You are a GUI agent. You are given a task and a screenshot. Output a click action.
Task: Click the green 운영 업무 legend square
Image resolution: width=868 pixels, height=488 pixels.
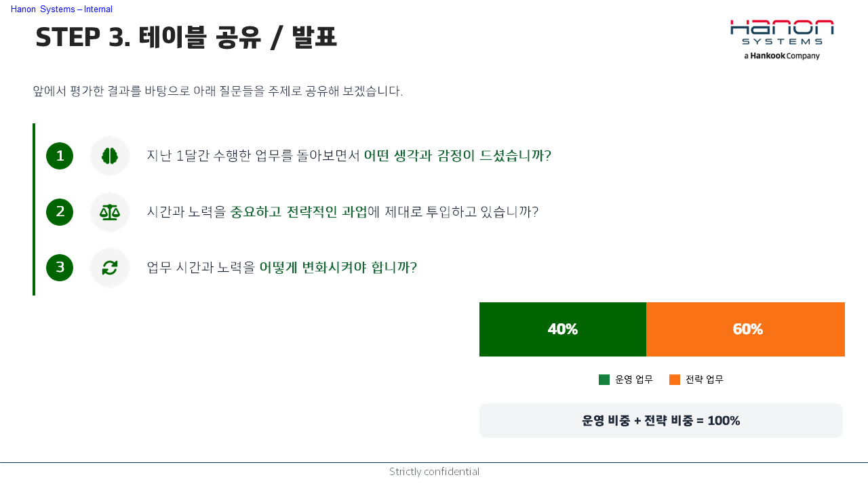click(604, 380)
